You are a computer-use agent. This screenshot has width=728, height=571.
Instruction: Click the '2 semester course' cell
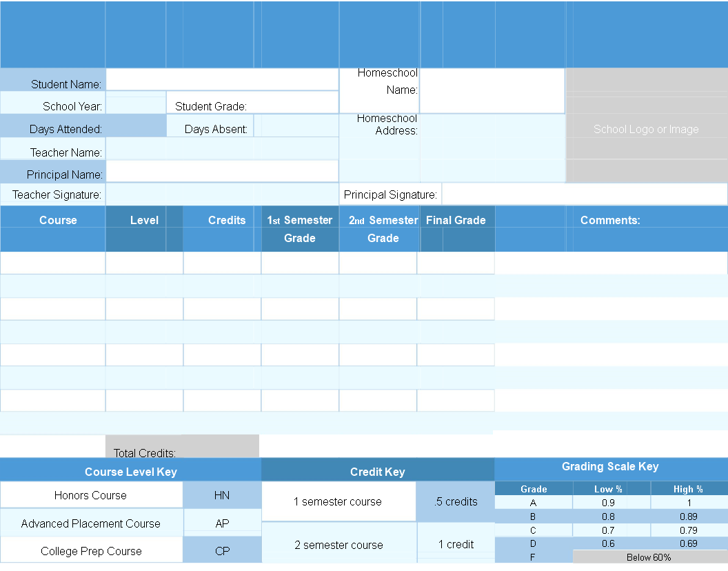click(339, 543)
